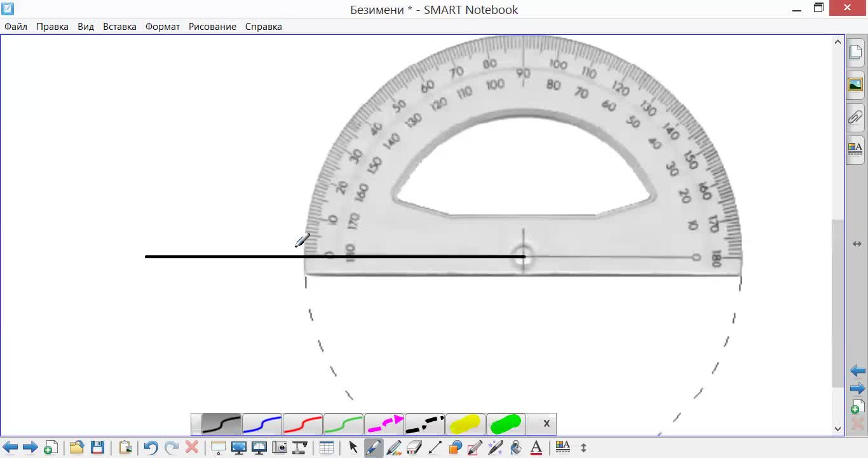Select the Lines tool
This screenshot has height=458, width=868.
coord(435,447)
